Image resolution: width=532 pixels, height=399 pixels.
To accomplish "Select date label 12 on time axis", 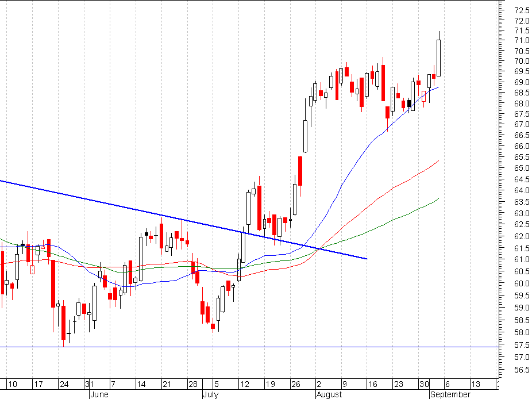I will 245,385.
